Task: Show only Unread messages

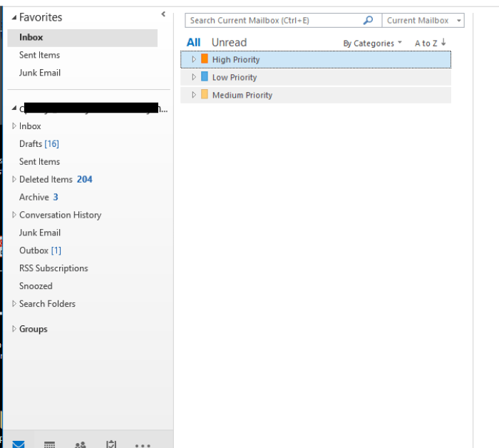Action: click(x=229, y=43)
